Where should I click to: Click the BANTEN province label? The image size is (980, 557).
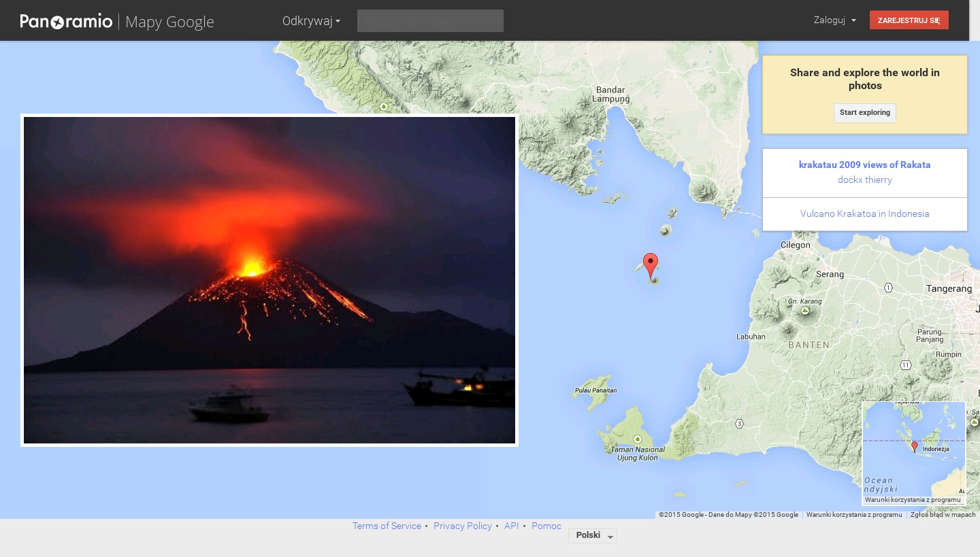pos(809,345)
